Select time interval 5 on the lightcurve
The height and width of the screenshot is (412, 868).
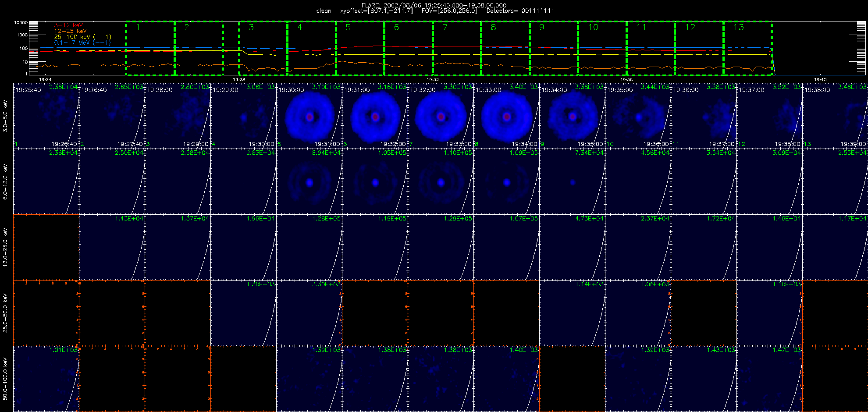[x=360, y=48]
